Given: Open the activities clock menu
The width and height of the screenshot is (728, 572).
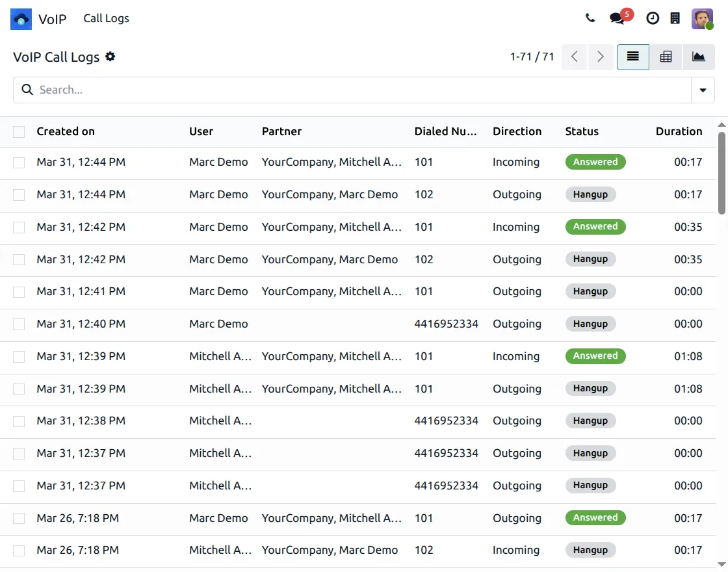Looking at the screenshot, I should 653,18.
